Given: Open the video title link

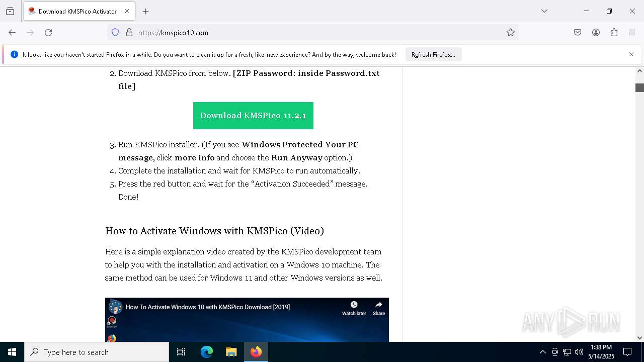Looking at the screenshot, I should pyautogui.click(x=208, y=307).
